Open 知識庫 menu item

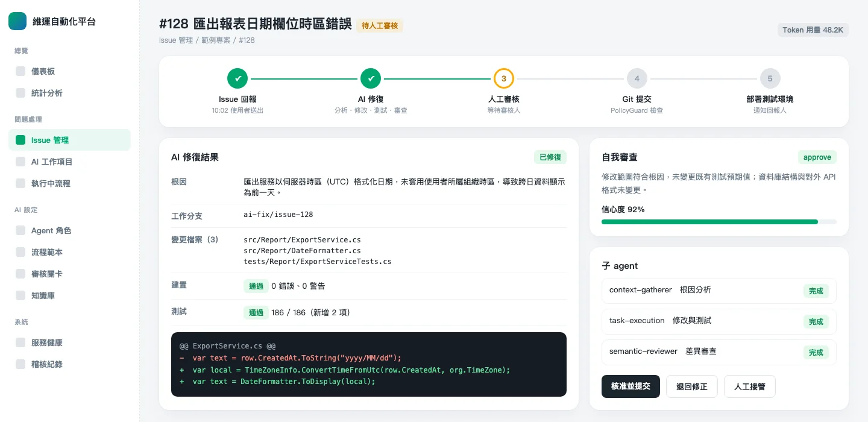pos(69,295)
